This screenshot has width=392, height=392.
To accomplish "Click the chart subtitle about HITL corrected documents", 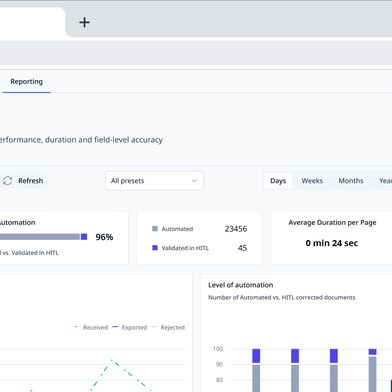I will click(282, 297).
